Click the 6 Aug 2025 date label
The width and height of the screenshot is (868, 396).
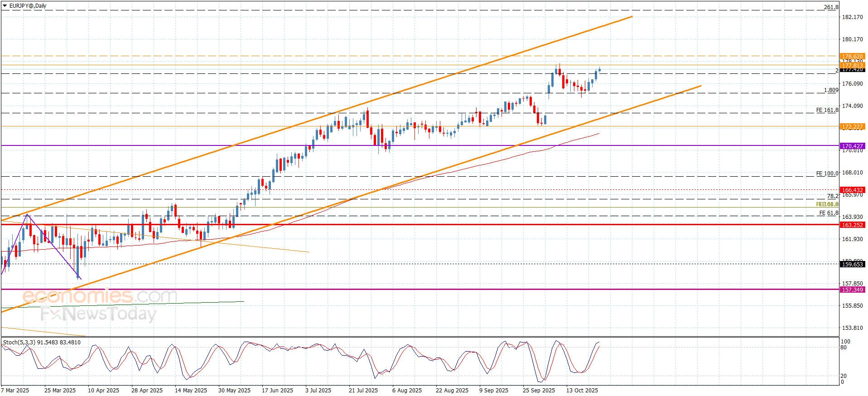(x=407, y=391)
